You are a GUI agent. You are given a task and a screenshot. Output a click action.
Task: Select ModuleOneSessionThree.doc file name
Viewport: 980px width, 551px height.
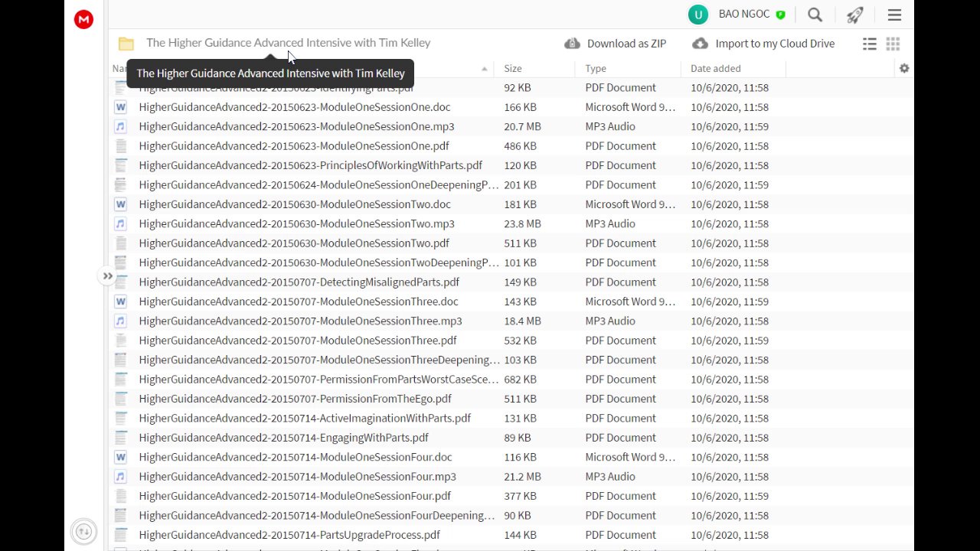(x=299, y=302)
